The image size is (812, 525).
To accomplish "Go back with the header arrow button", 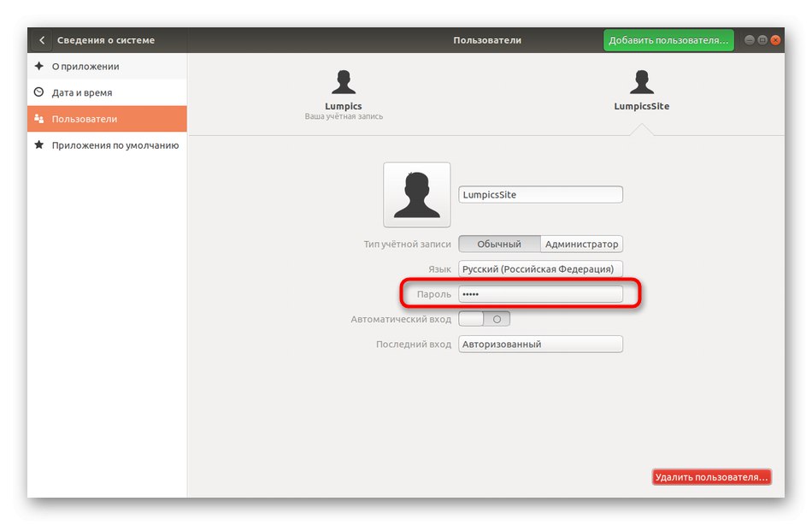I will click(x=42, y=40).
